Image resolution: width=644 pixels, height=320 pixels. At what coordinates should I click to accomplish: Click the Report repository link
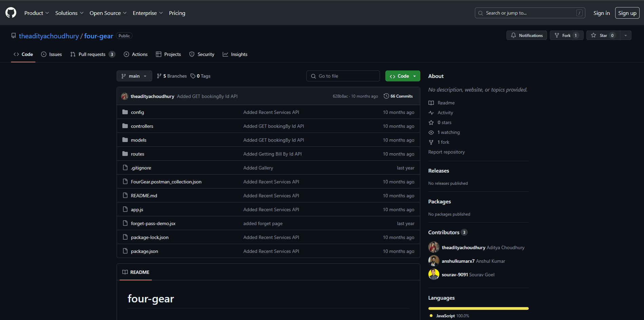(x=446, y=152)
